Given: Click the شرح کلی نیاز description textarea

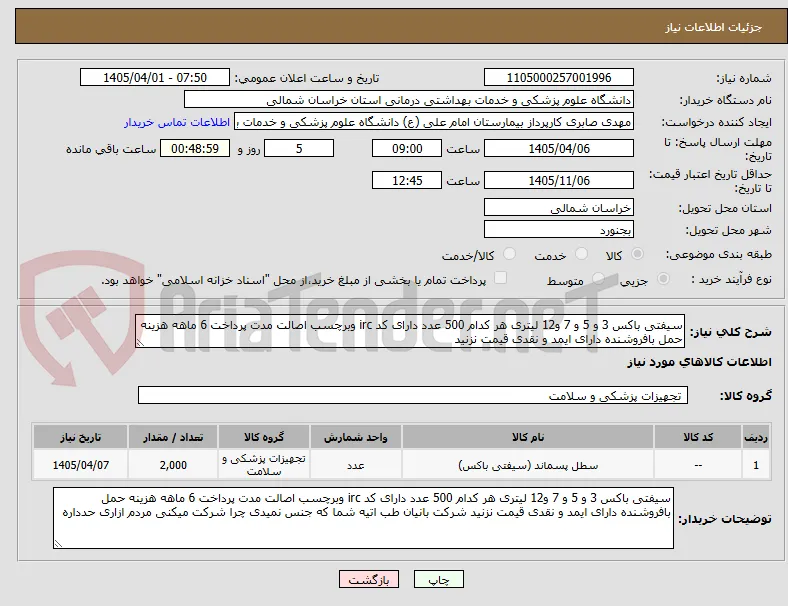Looking at the screenshot, I should [410, 332].
